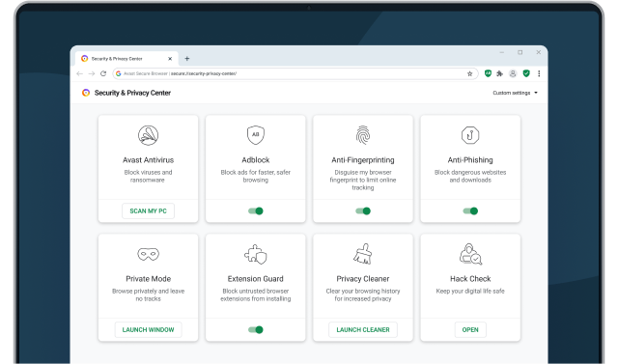Click the Avast logo beside page title

point(86,93)
